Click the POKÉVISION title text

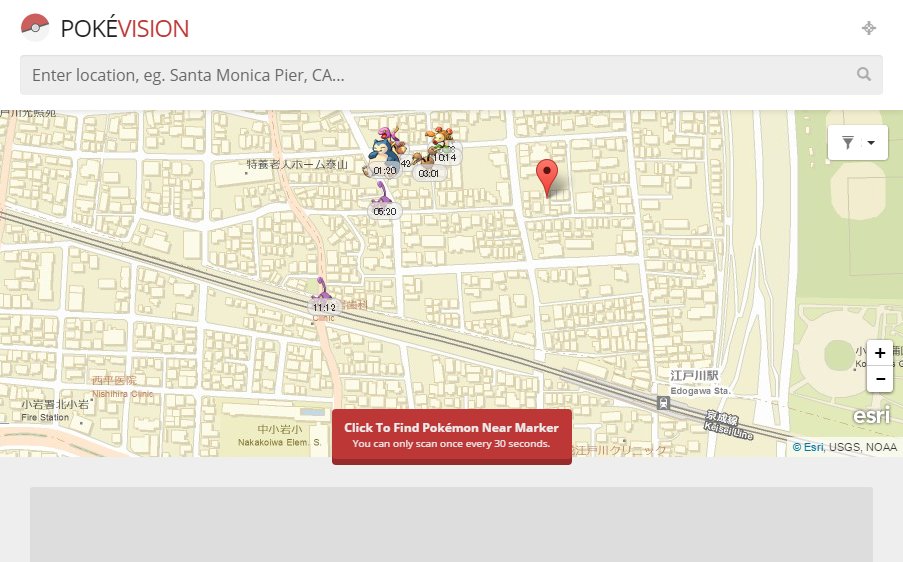(125, 29)
